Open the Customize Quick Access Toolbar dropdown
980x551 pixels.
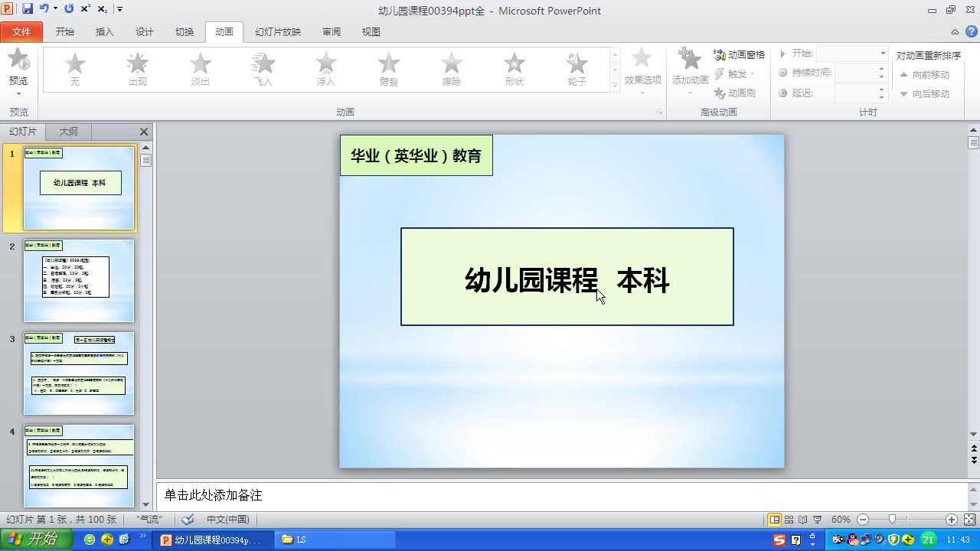coord(120,10)
